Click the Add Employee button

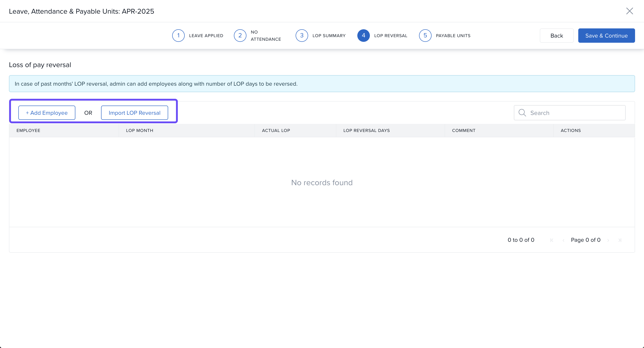tap(47, 113)
